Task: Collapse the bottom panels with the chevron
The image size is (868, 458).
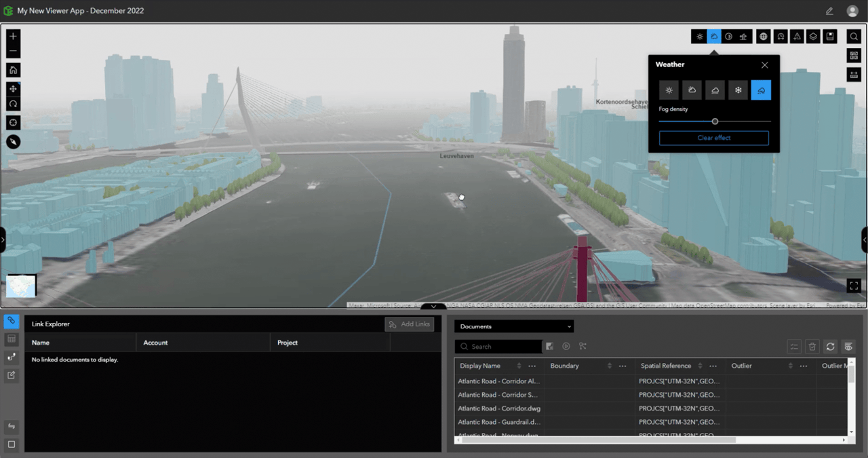Action: point(433,307)
